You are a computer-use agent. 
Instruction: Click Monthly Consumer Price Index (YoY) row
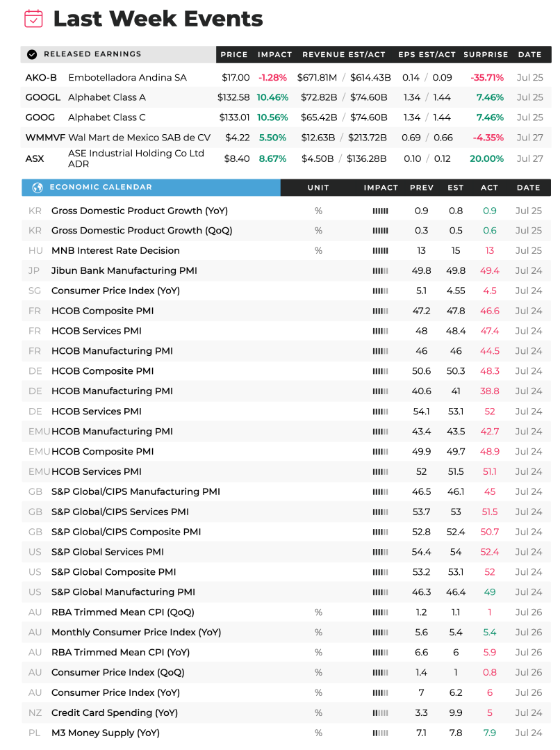pos(286,633)
